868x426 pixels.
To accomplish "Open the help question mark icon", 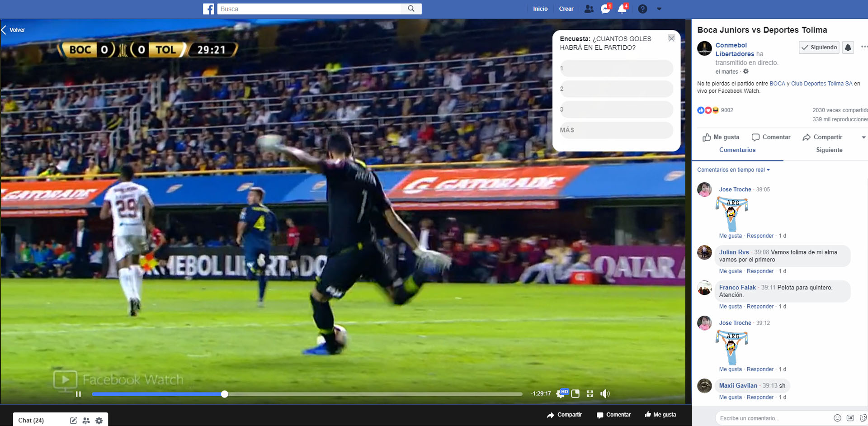I will tap(642, 9).
